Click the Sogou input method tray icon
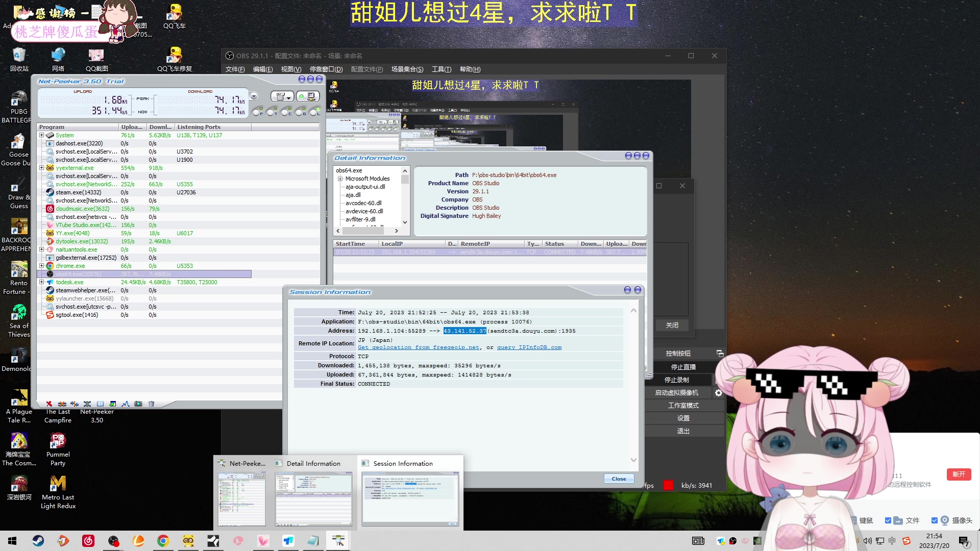The height and width of the screenshot is (551, 980). 906,541
